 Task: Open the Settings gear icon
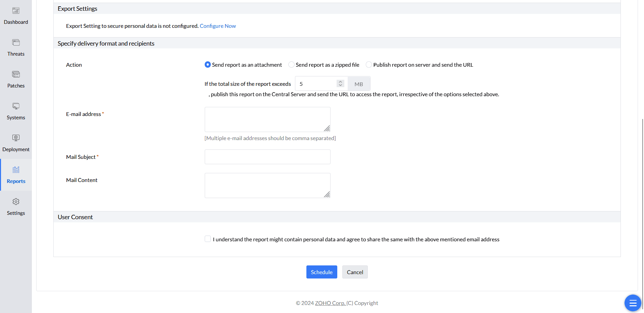[16, 202]
